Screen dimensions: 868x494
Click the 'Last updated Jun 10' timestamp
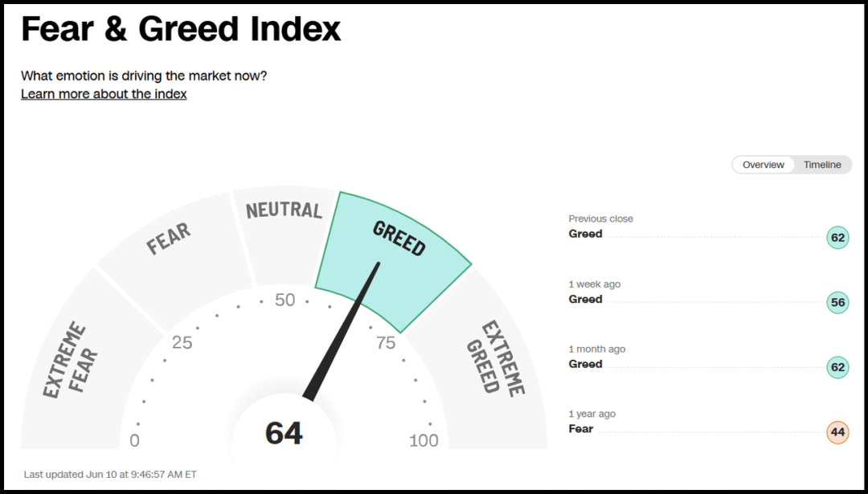click(110, 475)
